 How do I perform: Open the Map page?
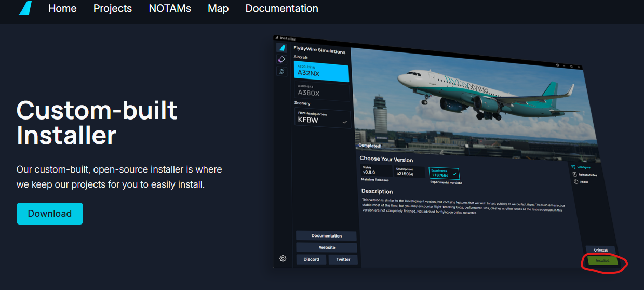coord(218,8)
